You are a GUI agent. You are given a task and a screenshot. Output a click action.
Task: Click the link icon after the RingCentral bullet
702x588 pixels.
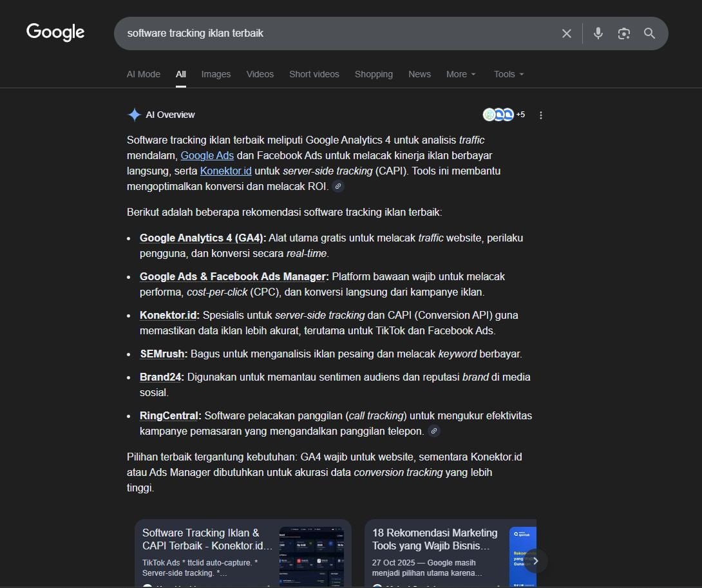click(x=434, y=431)
